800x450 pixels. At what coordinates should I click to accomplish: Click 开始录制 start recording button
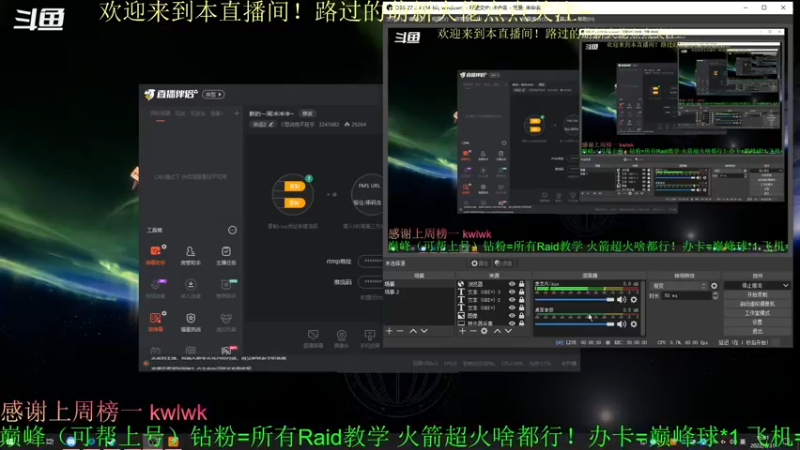(x=757, y=294)
